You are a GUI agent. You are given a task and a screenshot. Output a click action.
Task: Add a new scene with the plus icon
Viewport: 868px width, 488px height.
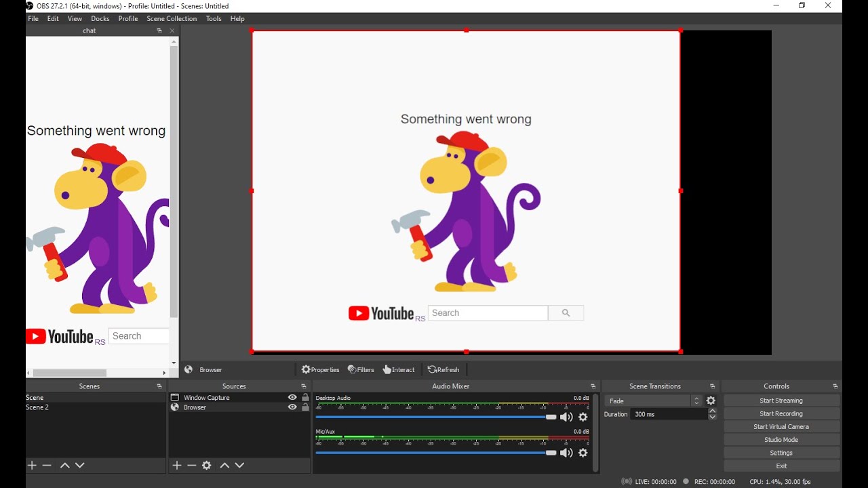32,466
